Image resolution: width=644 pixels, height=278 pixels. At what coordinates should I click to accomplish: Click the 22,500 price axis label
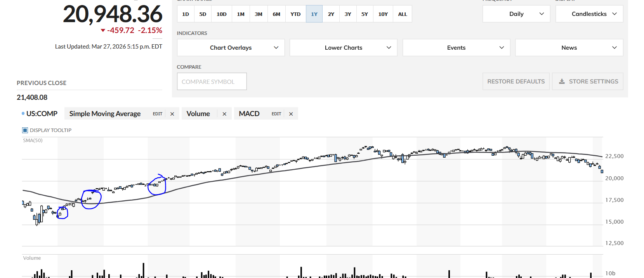pos(614,156)
